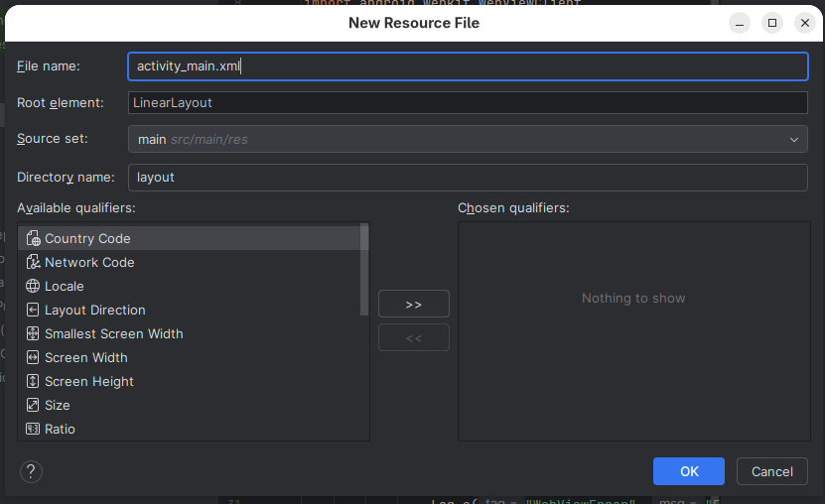
Task: Click the Smallest Screen Width icon
Action: [33, 333]
